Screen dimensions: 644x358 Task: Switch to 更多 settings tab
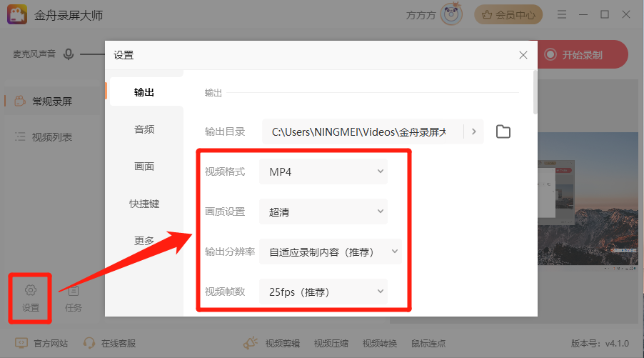click(x=144, y=241)
